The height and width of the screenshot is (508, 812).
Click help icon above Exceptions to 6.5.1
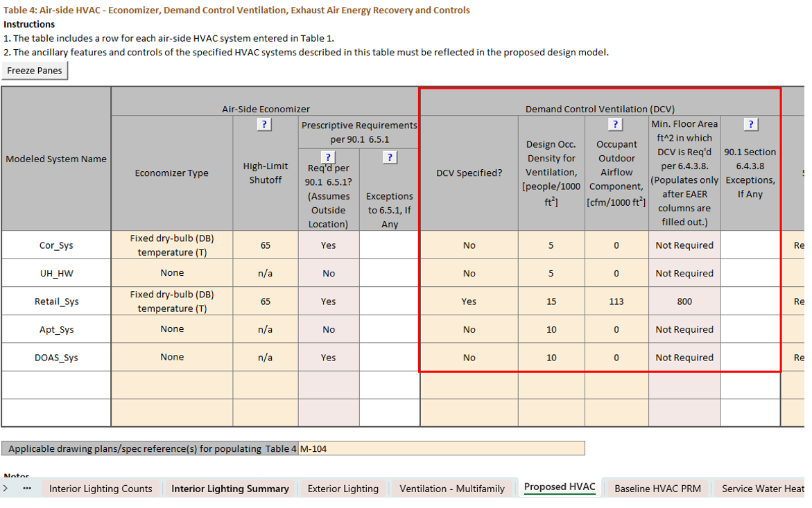coord(390,157)
